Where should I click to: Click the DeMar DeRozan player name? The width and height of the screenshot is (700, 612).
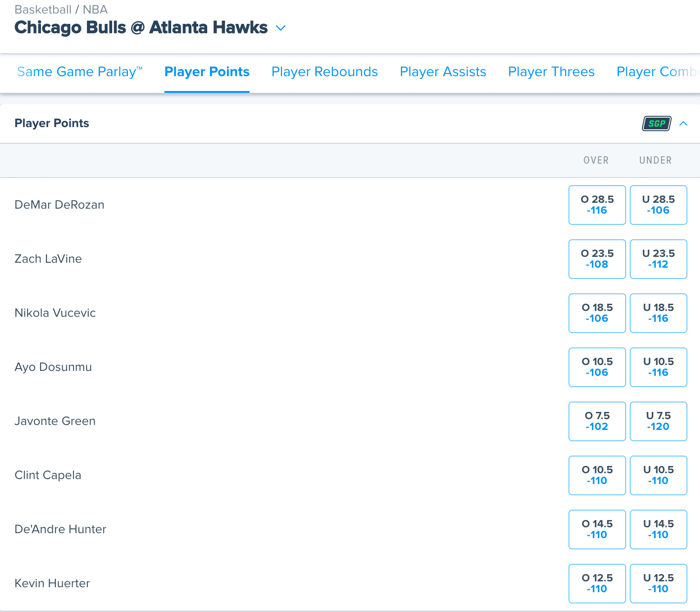[x=59, y=205]
